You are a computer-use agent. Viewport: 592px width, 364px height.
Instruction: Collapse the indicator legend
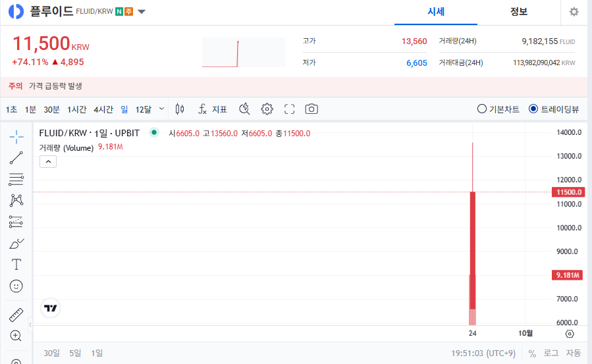[x=48, y=162]
